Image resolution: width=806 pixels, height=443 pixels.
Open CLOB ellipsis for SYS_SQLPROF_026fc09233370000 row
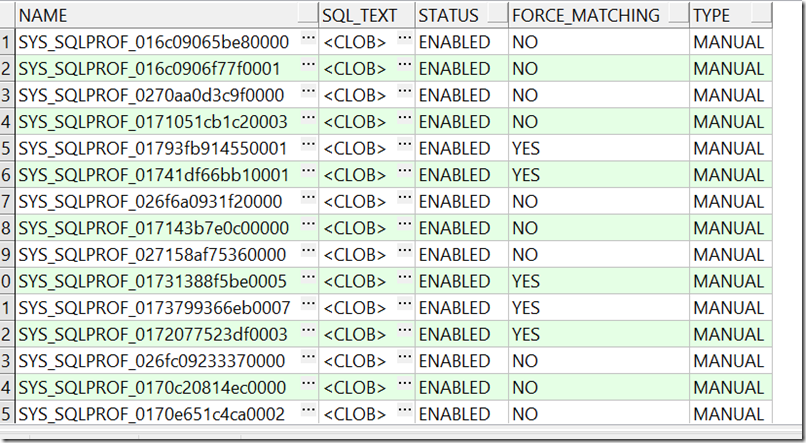405,357
